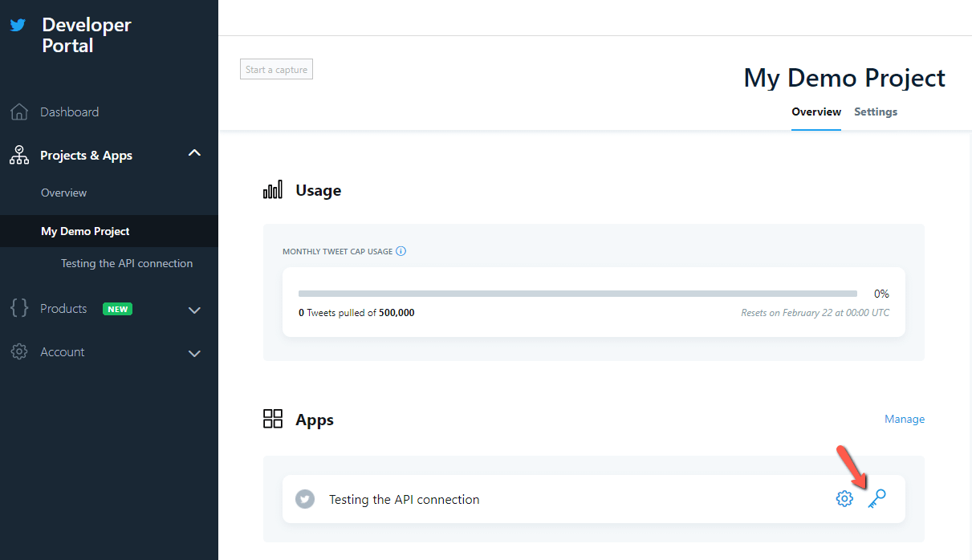Select the Overview tab

(815, 112)
